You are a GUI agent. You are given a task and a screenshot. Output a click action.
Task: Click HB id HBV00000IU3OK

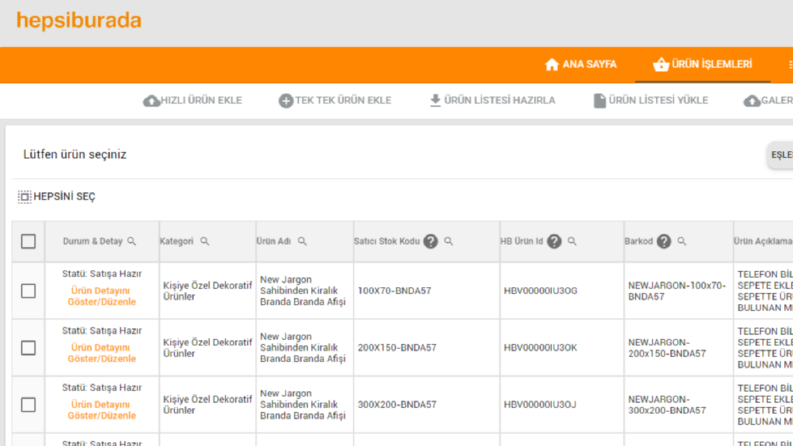point(541,348)
